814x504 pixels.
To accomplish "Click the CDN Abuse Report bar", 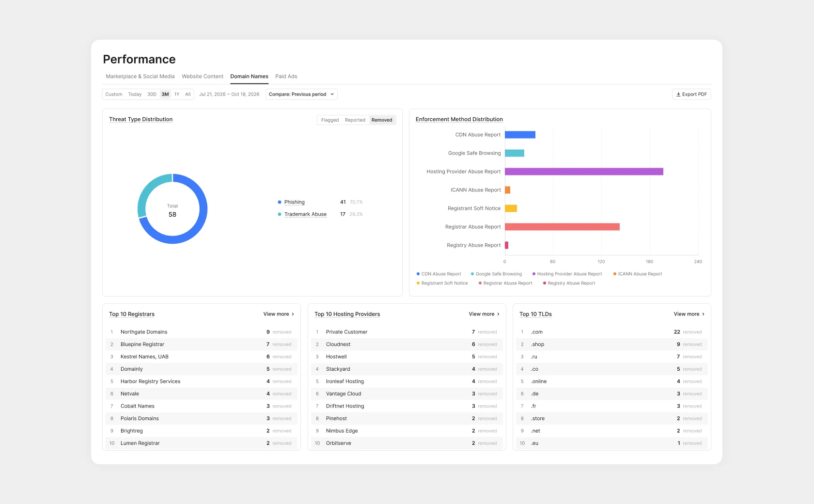I will (x=520, y=135).
